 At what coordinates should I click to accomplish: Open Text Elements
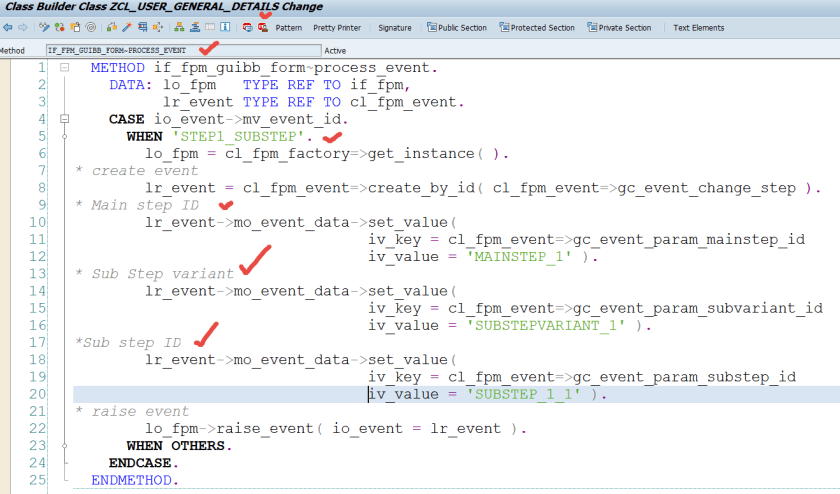click(698, 28)
